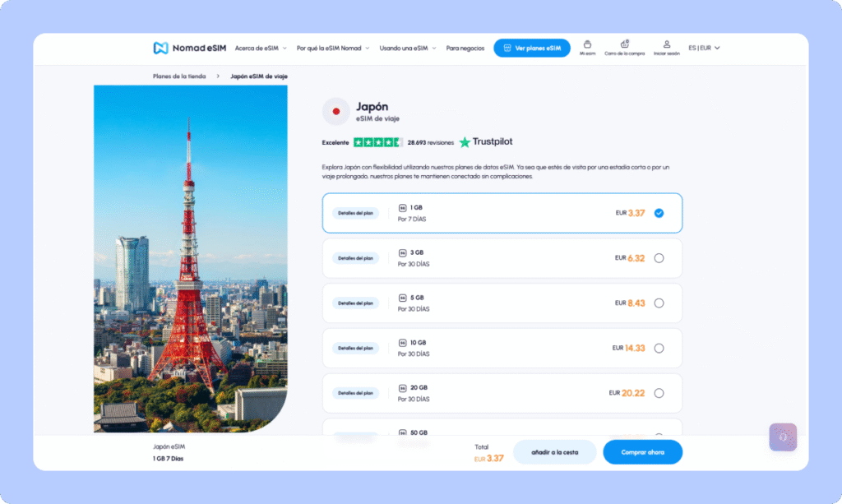Go to Planes de la tienda breadcrumb

point(179,76)
